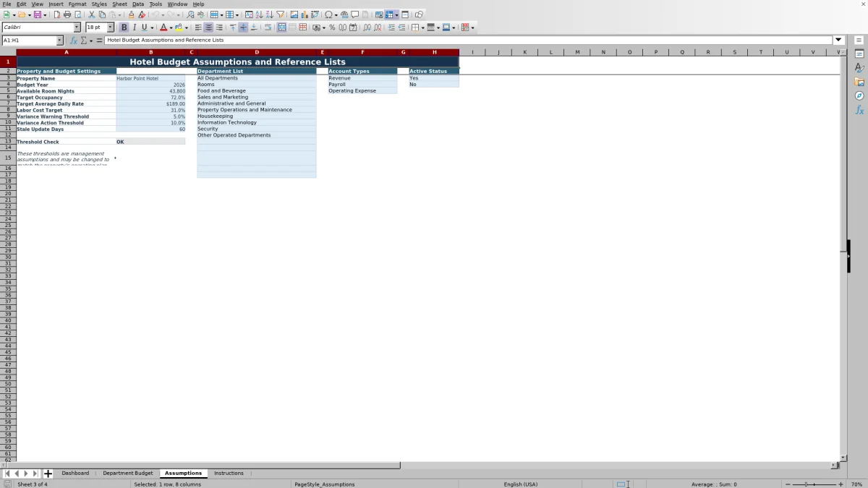Open the Name Box dropdown arrow
Screen dimensions: 868x488
click(x=60, y=40)
